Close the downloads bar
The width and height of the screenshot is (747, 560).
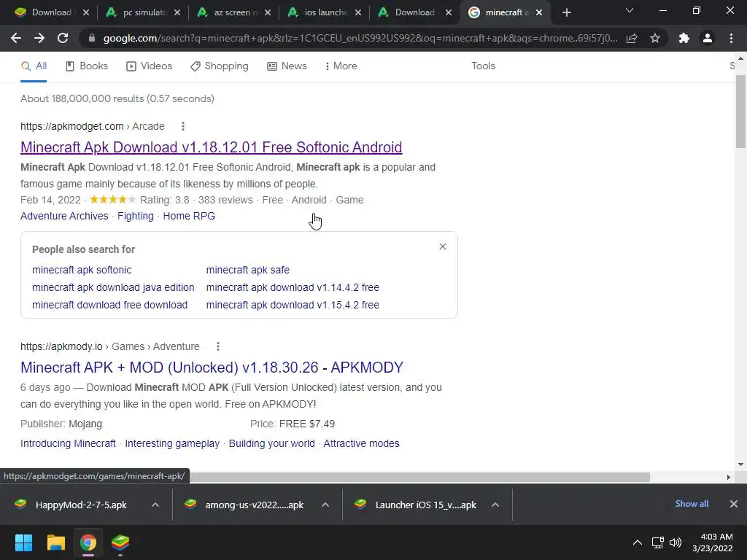[734, 504]
